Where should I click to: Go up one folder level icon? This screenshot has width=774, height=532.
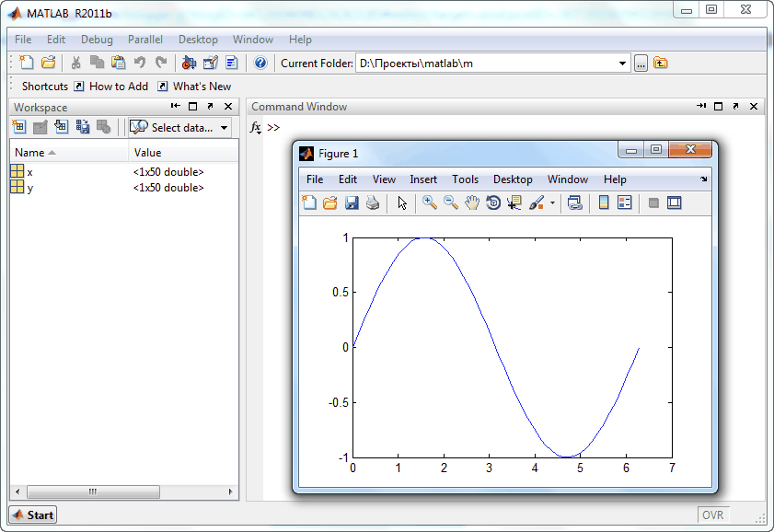click(x=660, y=64)
